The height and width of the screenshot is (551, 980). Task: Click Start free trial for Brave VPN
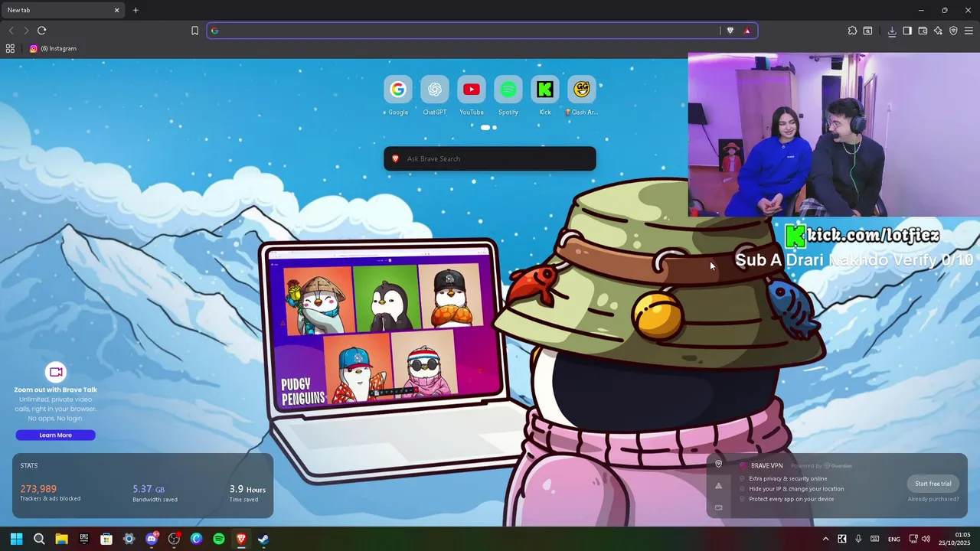point(933,484)
